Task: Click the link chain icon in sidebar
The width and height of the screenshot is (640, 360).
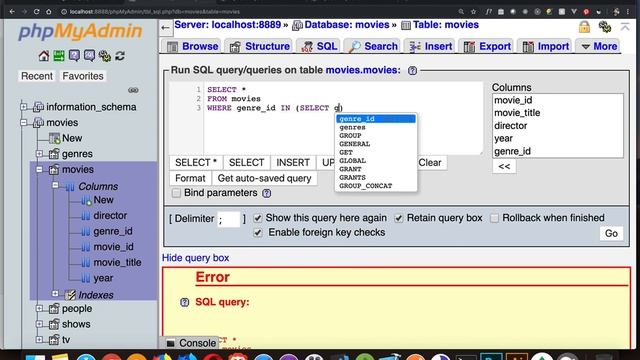Action: [x=133, y=90]
